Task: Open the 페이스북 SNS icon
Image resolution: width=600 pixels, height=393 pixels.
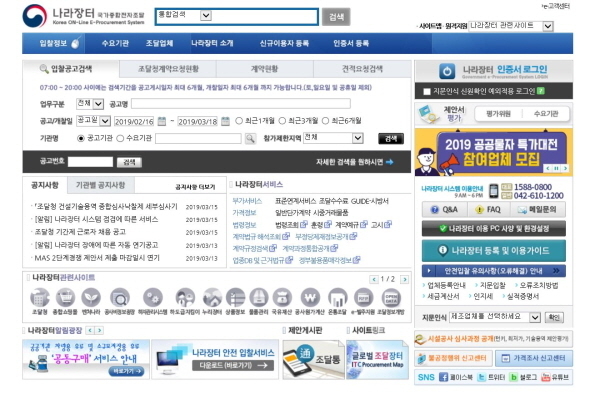Action: pos(443,377)
